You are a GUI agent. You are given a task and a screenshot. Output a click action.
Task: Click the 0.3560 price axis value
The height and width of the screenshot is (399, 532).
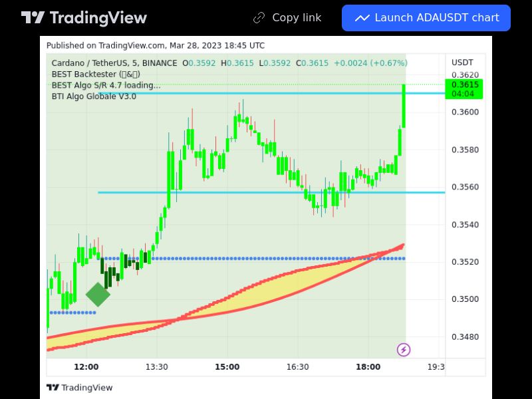click(x=465, y=187)
